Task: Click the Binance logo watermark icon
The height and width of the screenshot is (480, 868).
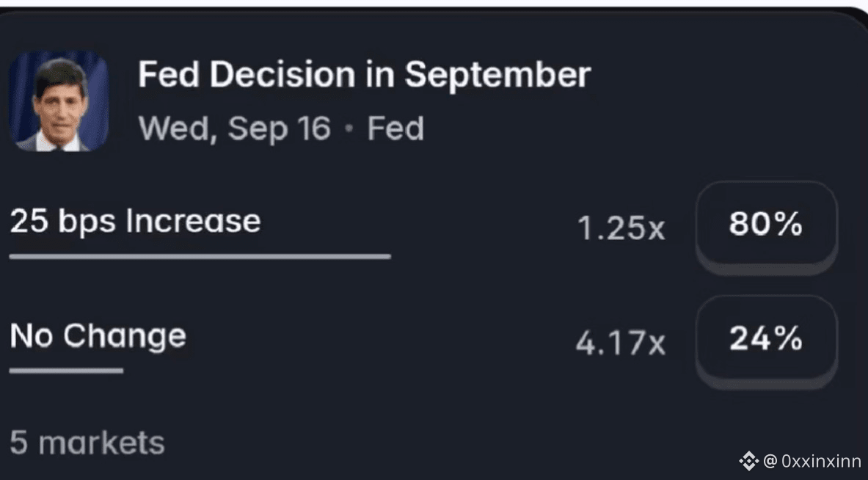Action: click(x=748, y=461)
